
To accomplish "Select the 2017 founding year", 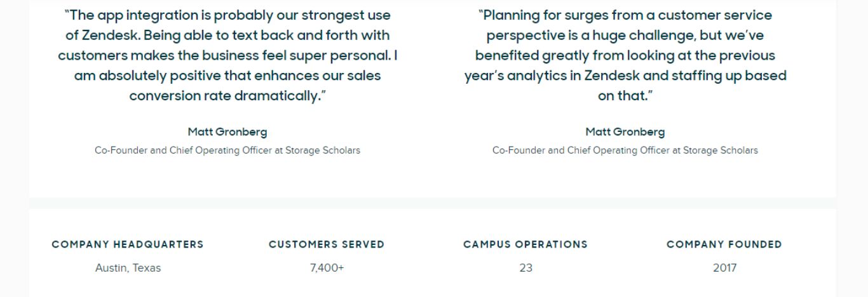I will (x=724, y=268).
